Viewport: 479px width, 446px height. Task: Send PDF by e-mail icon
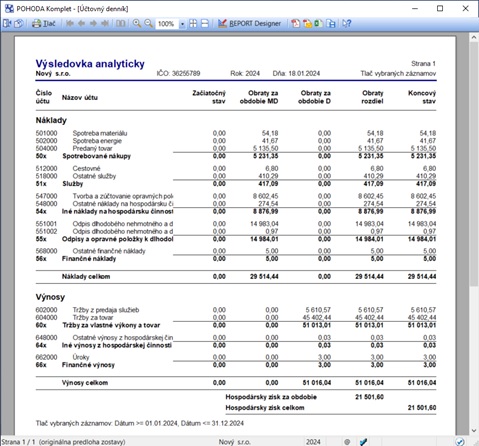[x=307, y=23]
